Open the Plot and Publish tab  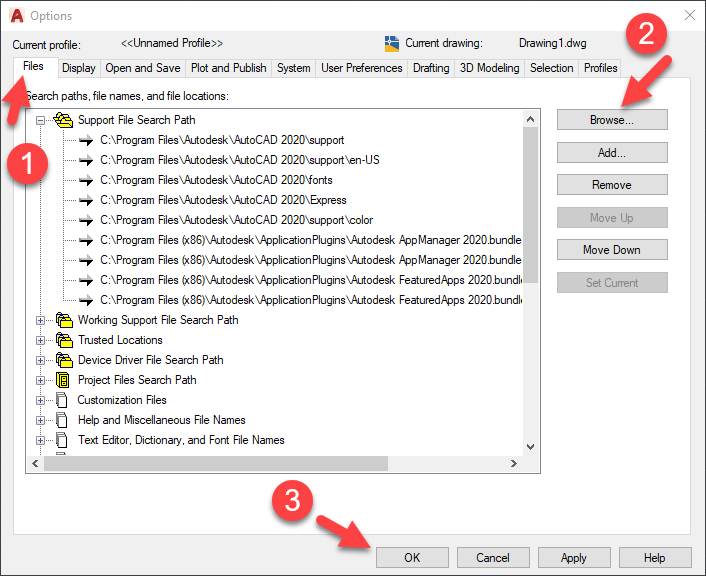(x=228, y=68)
